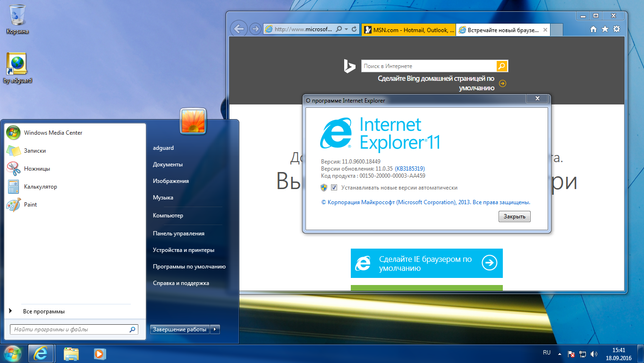644x363 pixels.
Task: Open the 'by adguard' desktop shortcut
Action: coord(17,68)
